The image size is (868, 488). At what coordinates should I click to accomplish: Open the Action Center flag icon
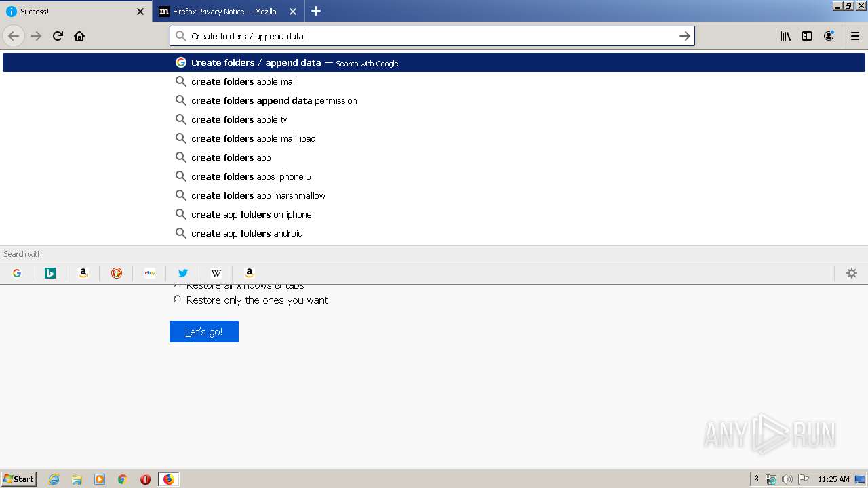click(804, 479)
